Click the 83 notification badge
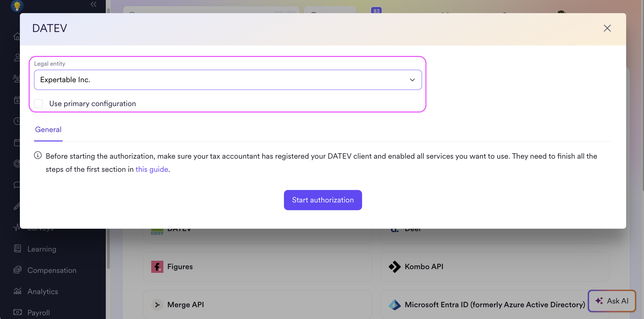 pyautogui.click(x=376, y=10)
